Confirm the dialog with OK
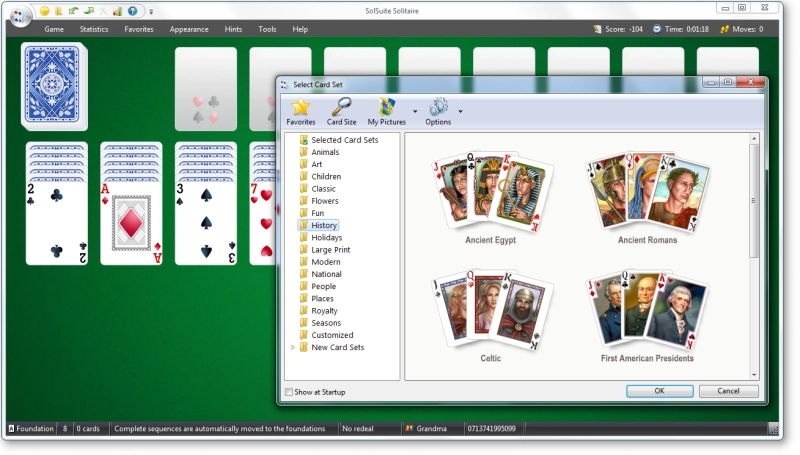Viewport: 800px width, 455px height. (x=659, y=391)
